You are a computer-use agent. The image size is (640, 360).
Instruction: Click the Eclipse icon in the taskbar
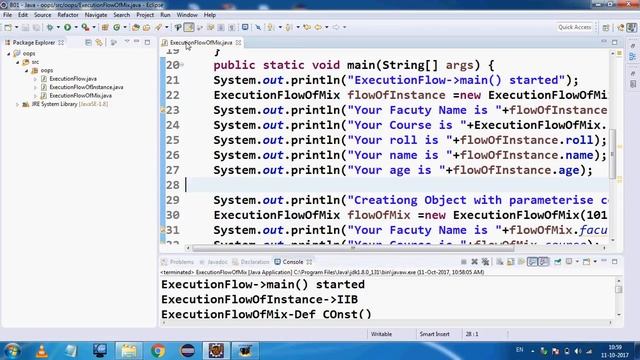[187, 351]
